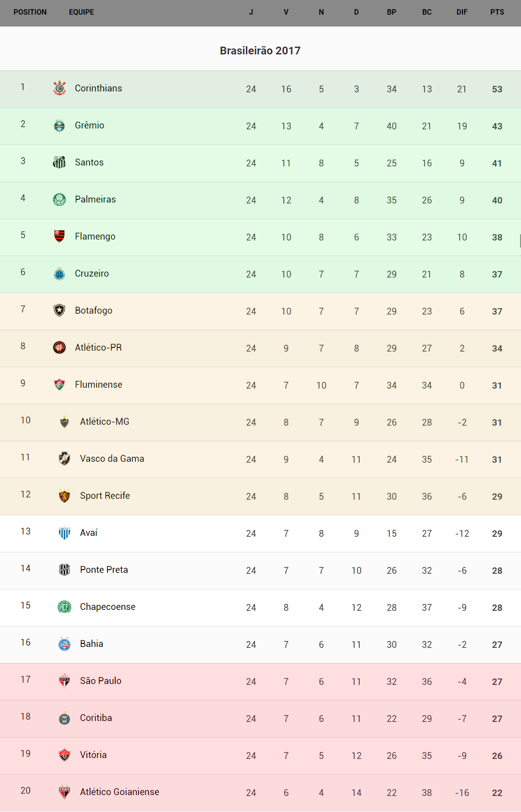Select the POSITION column header
The image size is (521, 812).
[30, 12]
